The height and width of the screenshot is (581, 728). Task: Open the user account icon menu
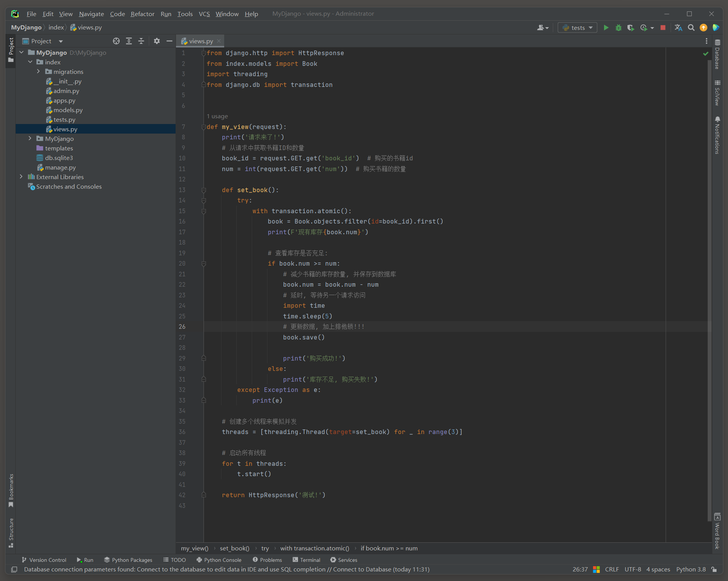[543, 28]
